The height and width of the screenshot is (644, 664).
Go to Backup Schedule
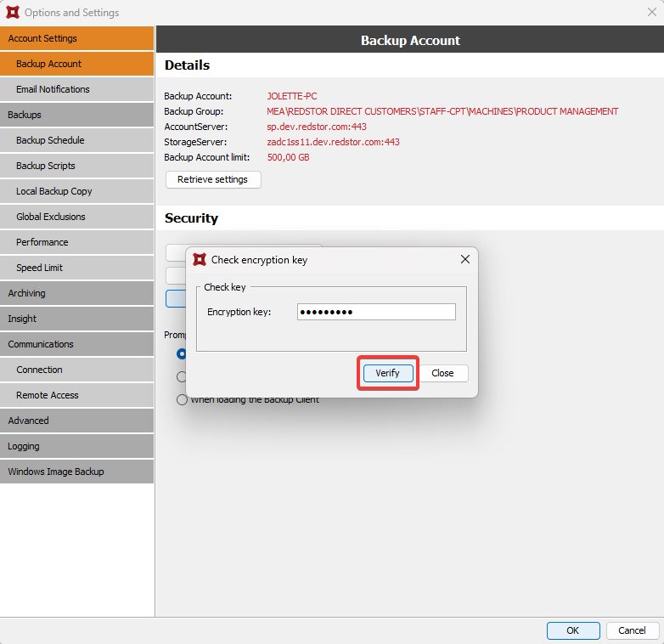[76, 140]
